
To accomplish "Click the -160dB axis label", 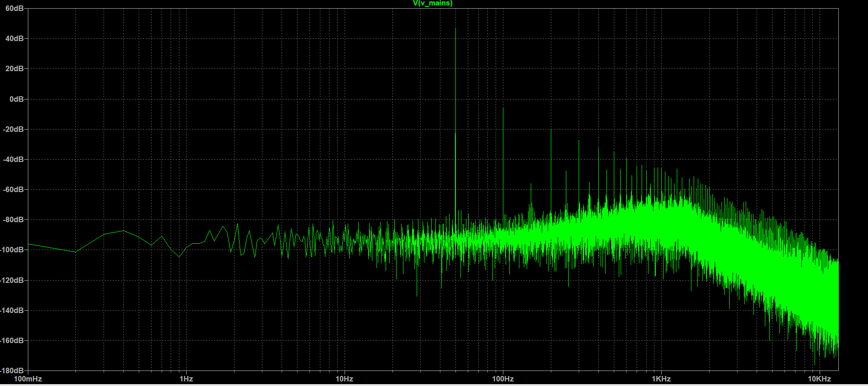I will pos(12,340).
